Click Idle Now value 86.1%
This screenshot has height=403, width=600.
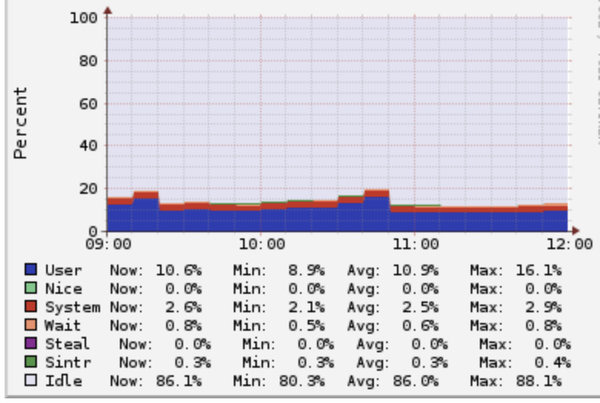pos(179,381)
